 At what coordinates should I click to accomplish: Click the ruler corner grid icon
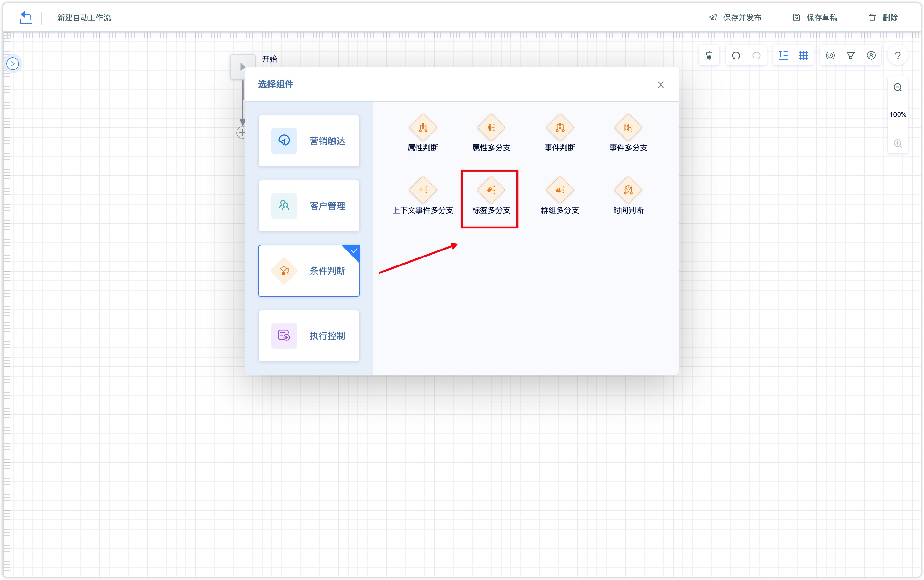7,36
